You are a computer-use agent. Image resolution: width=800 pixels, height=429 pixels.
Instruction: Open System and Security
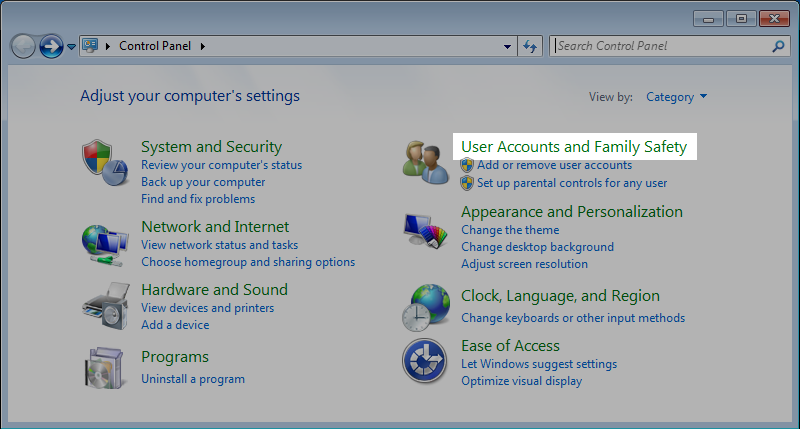[211, 147]
